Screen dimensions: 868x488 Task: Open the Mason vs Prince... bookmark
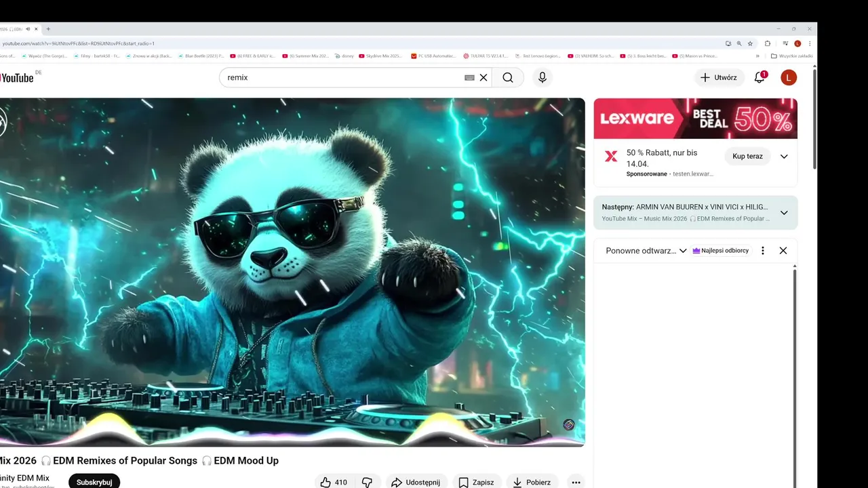pos(696,56)
